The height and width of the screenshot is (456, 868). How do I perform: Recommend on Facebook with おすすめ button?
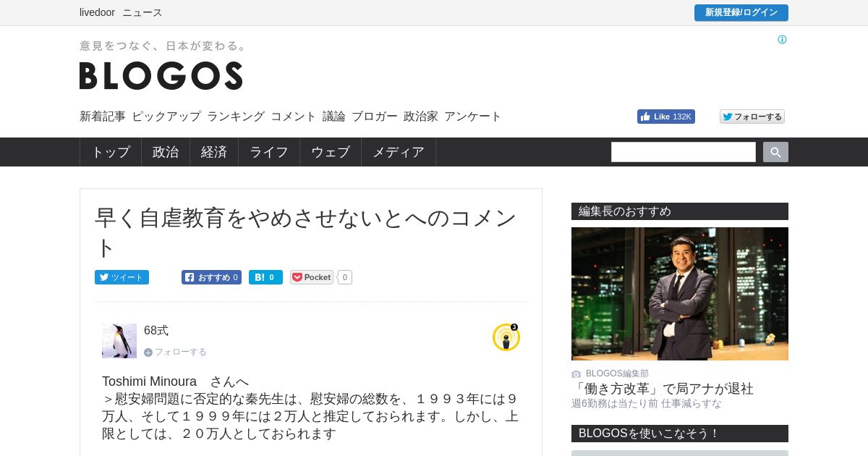coord(211,277)
